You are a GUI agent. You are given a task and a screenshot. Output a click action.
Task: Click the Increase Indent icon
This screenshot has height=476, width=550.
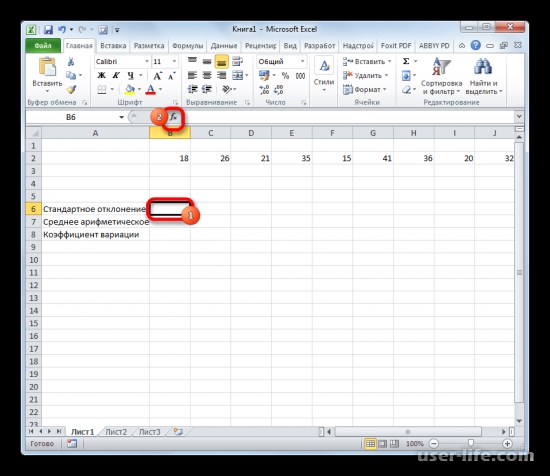(207, 89)
